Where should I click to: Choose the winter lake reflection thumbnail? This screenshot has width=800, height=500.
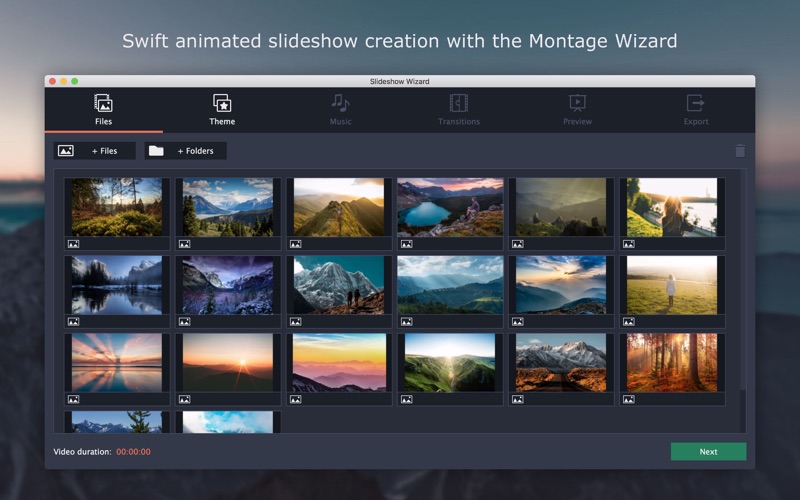click(117, 285)
